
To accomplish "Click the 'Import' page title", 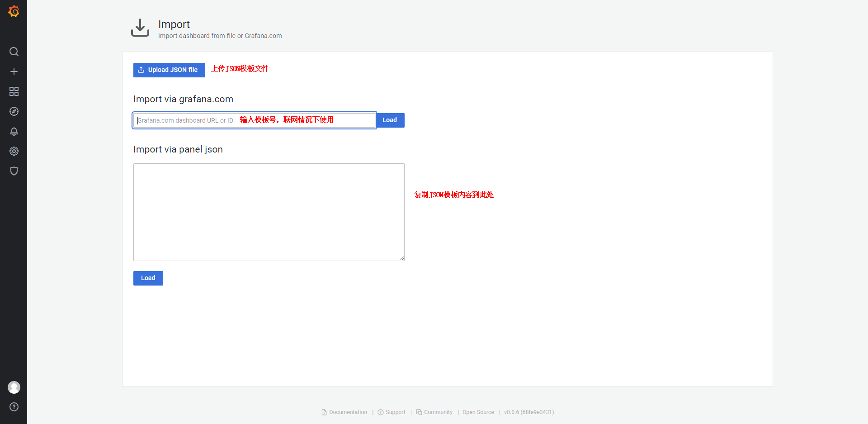I will pyautogui.click(x=174, y=24).
